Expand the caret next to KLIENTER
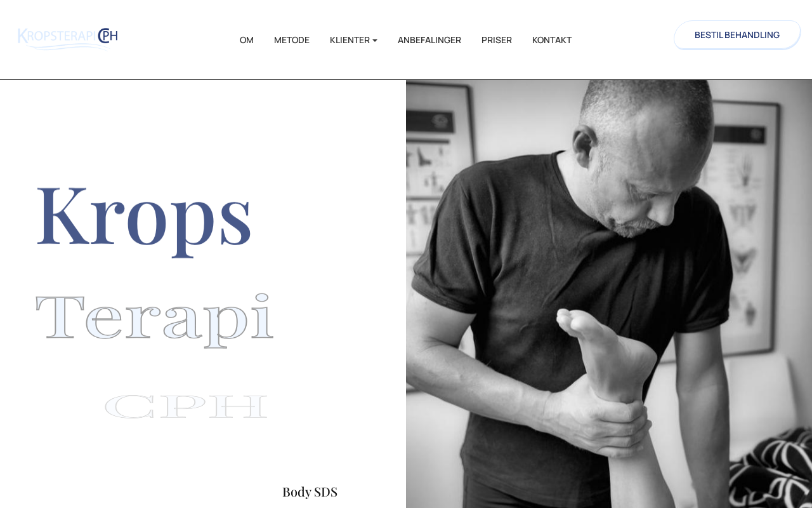This screenshot has height=508, width=812. pyautogui.click(x=375, y=41)
